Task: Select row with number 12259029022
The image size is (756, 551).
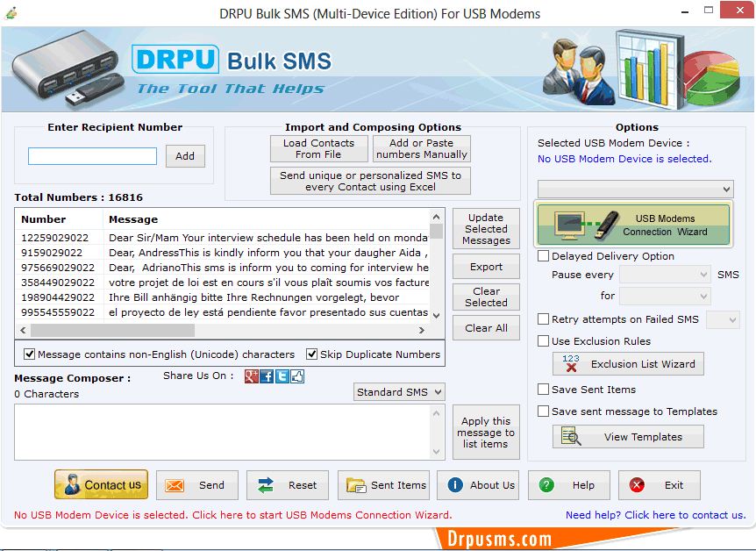Action: click(x=223, y=238)
